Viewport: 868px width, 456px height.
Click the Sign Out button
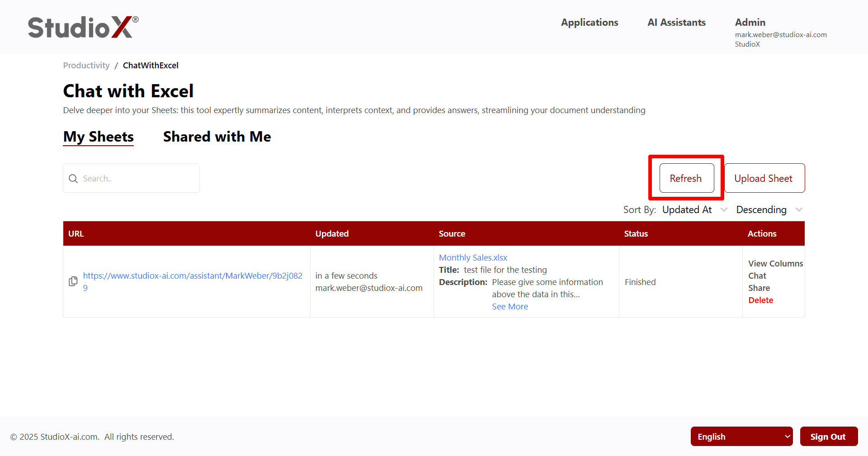tap(828, 437)
